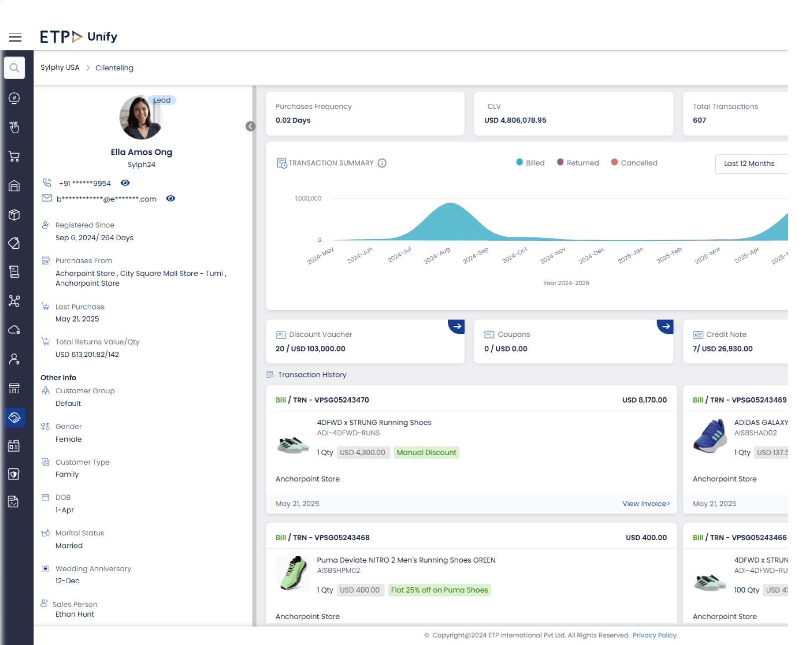Collapse the customer profile panel

pyautogui.click(x=251, y=126)
